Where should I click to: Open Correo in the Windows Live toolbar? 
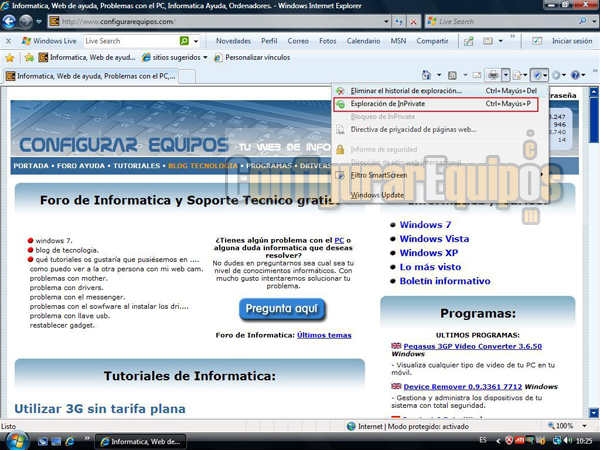(x=298, y=41)
